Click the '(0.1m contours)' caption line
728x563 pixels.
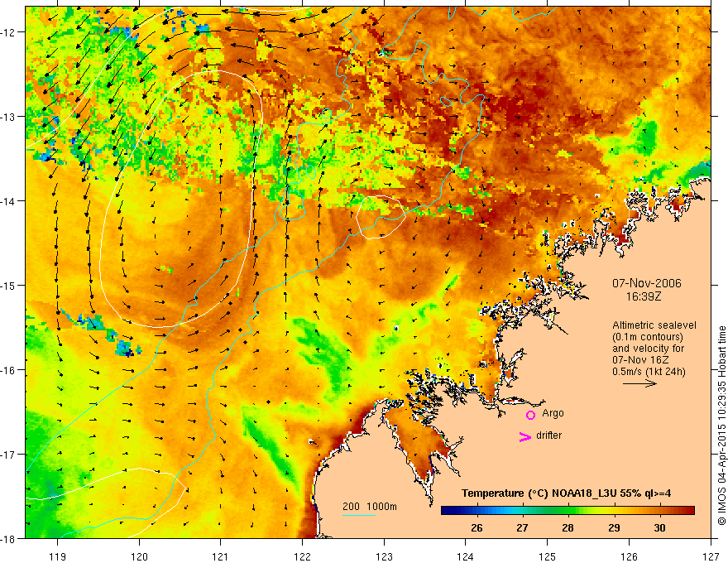pyautogui.click(x=648, y=337)
